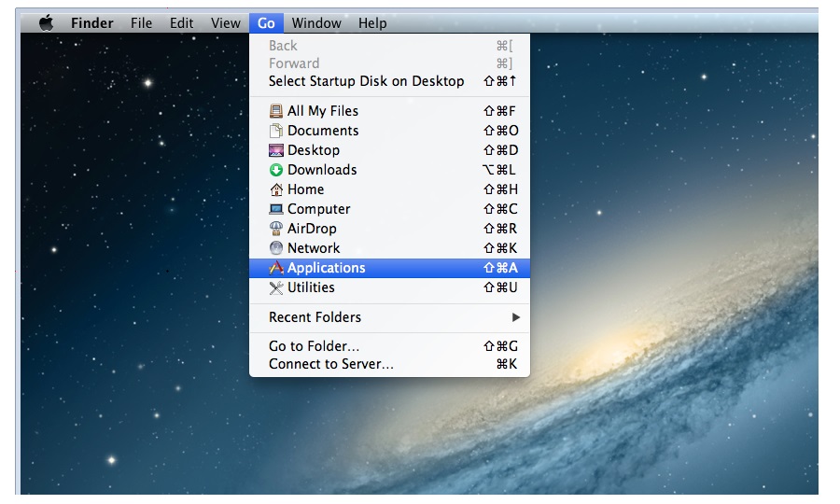The width and height of the screenshot is (840, 504).
Task: Choose Utilities from Go menu
Action: [x=389, y=287]
